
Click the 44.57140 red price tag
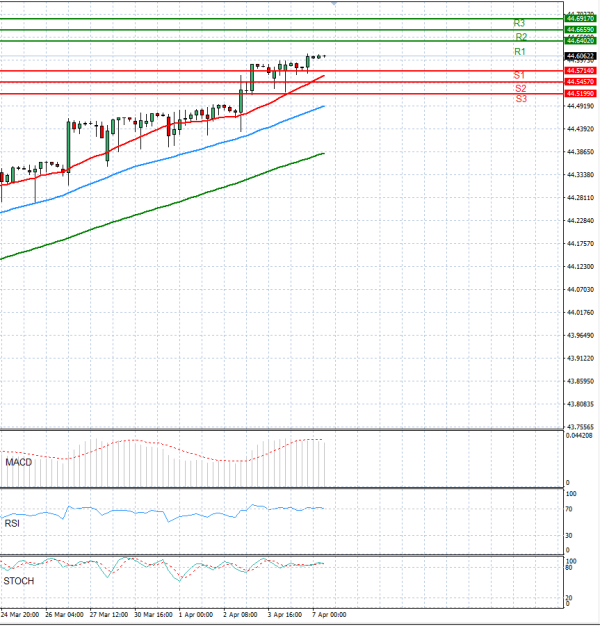point(580,71)
